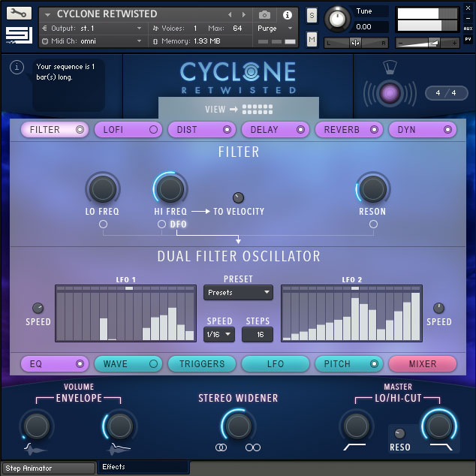Open the instrument info icon

287,14
